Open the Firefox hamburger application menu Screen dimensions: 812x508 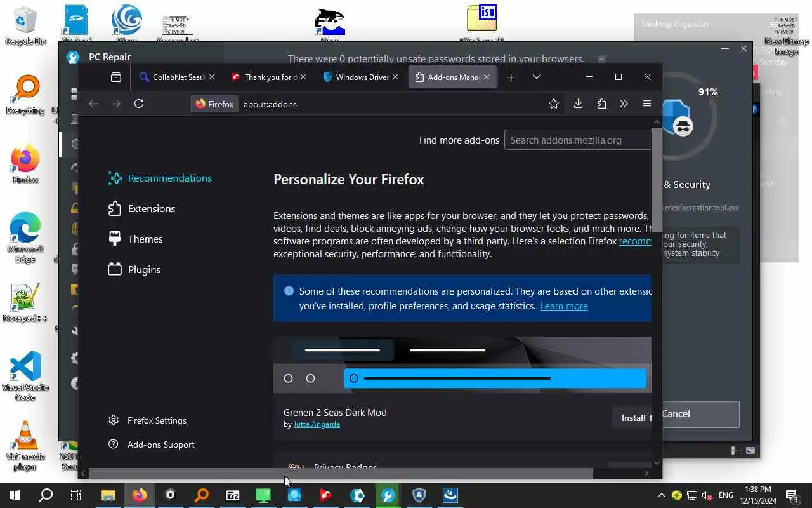pyautogui.click(x=647, y=104)
